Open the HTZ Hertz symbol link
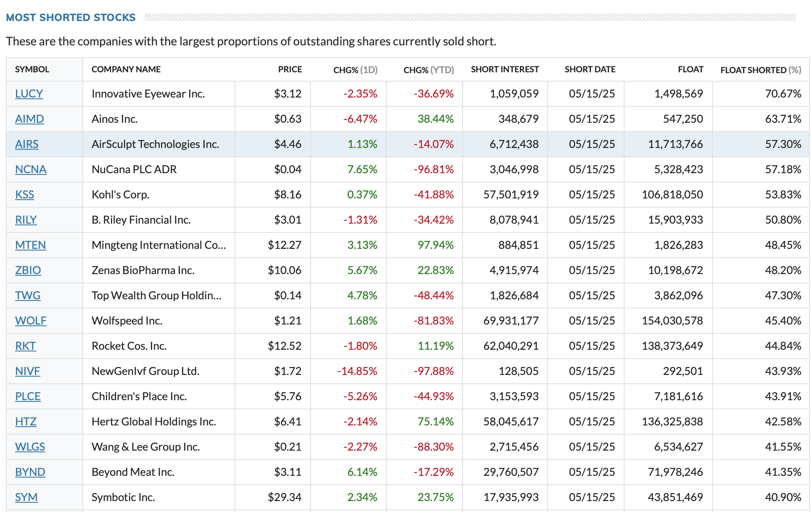The width and height of the screenshot is (812, 512). click(x=26, y=422)
